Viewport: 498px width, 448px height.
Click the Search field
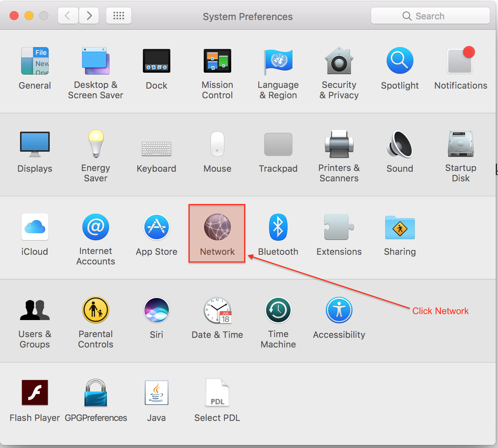click(x=430, y=16)
